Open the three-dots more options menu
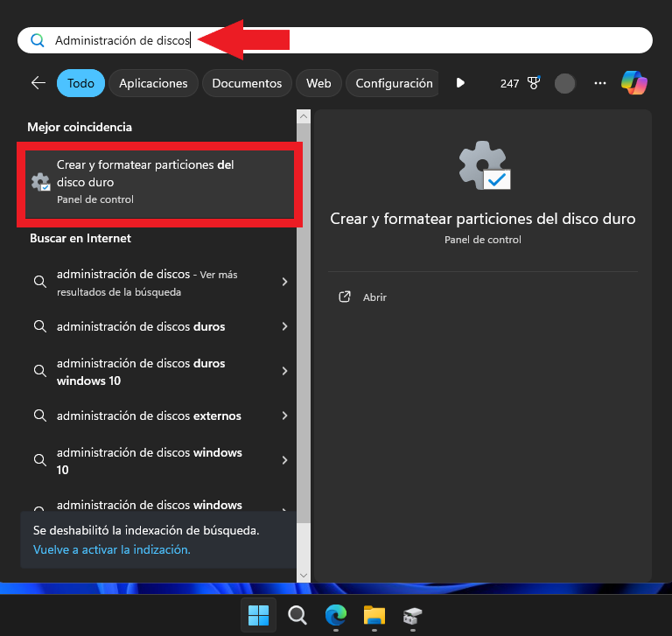 point(600,83)
